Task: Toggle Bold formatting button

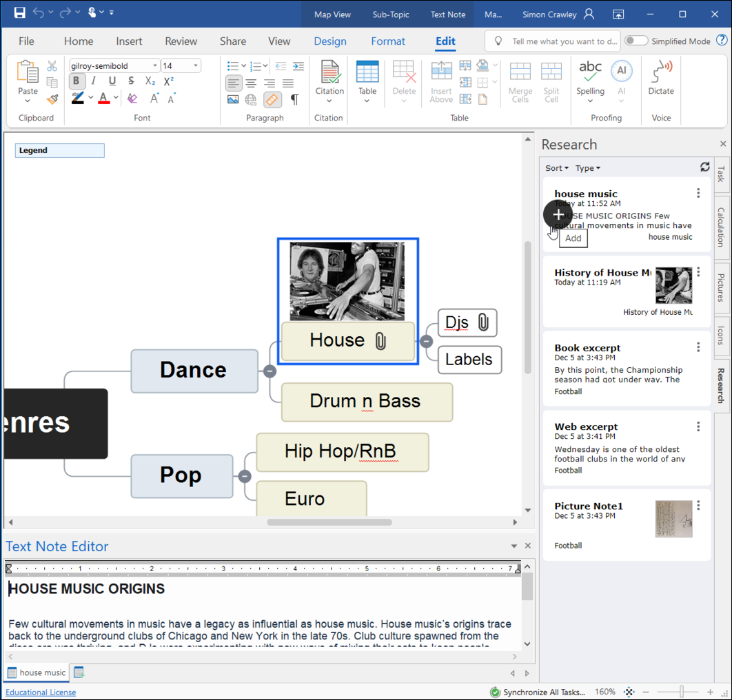Action: click(x=76, y=81)
